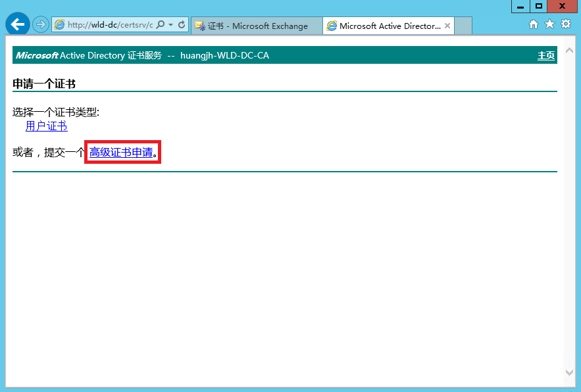Image resolution: width=581 pixels, height=392 pixels.
Task: Select the Microsoft Active Directory tab
Action: tap(389, 26)
